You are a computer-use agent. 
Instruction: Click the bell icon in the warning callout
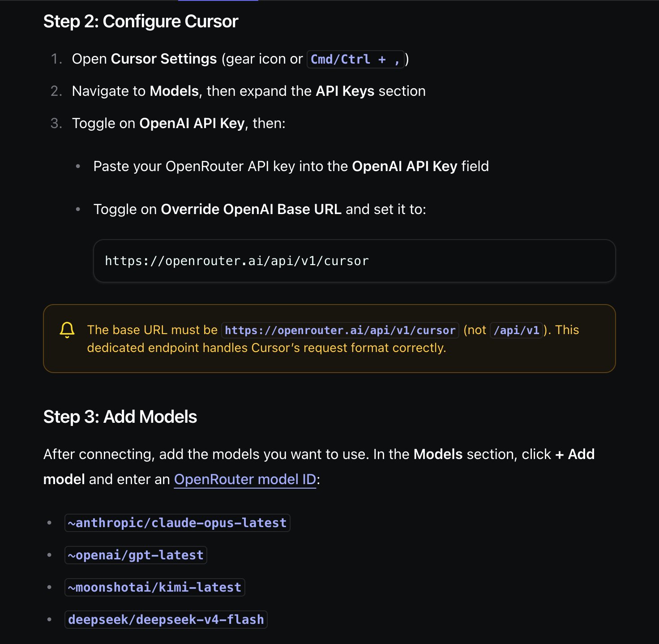(x=67, y=330)
